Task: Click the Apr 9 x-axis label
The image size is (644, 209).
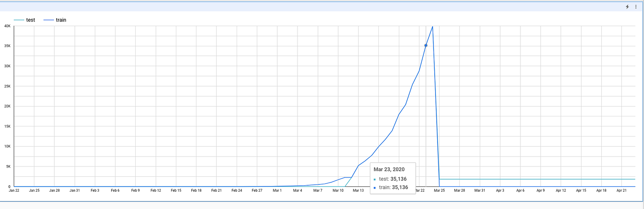Action: click(x=541, y=190)
